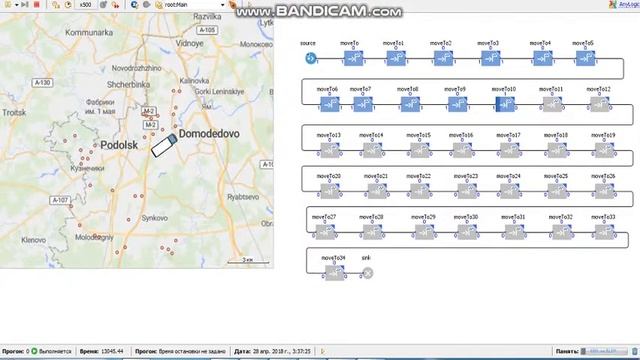
Task: Select the moveTo2 block
Action: [443, 58]
